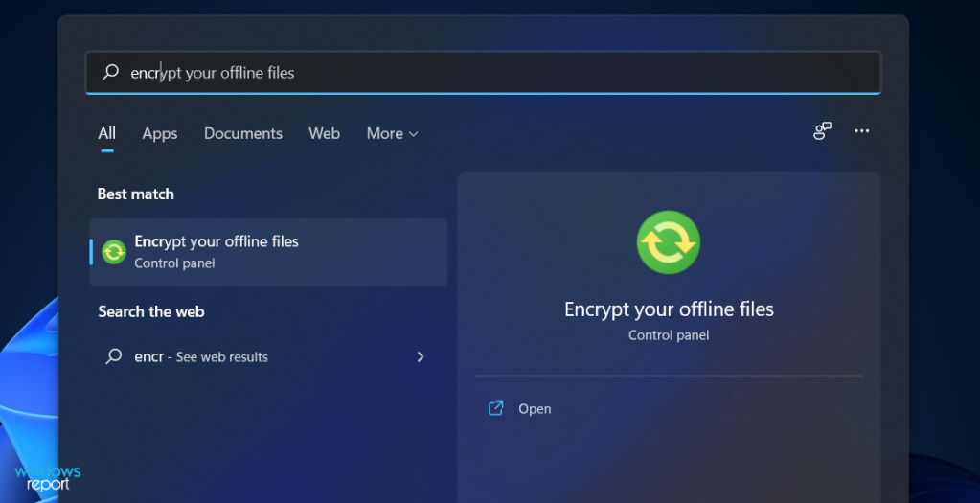980x503 pixels.
Task: Click inside the search text field
Action: [x=483, y=73]
